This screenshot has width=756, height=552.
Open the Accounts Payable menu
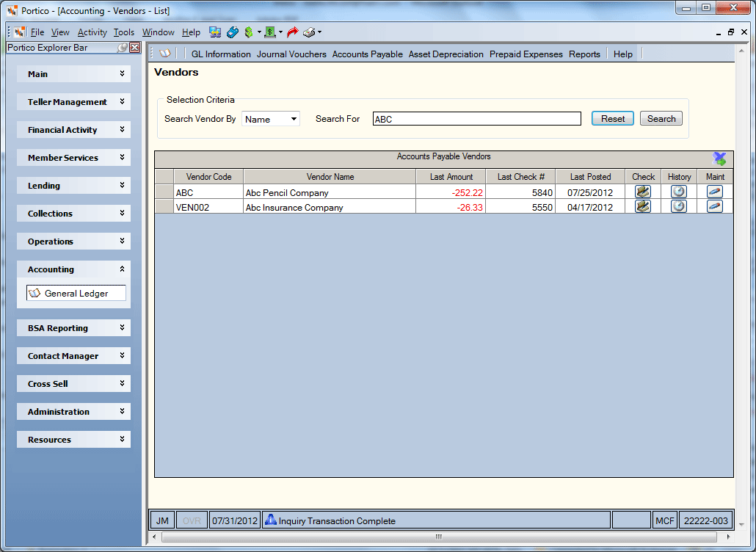pos(368,54)
